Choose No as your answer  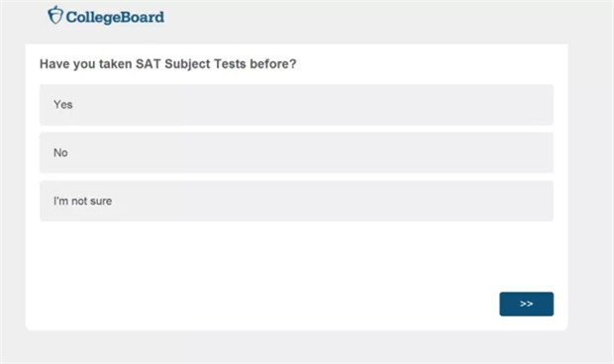pyautogui.click(x=296, y=152)
